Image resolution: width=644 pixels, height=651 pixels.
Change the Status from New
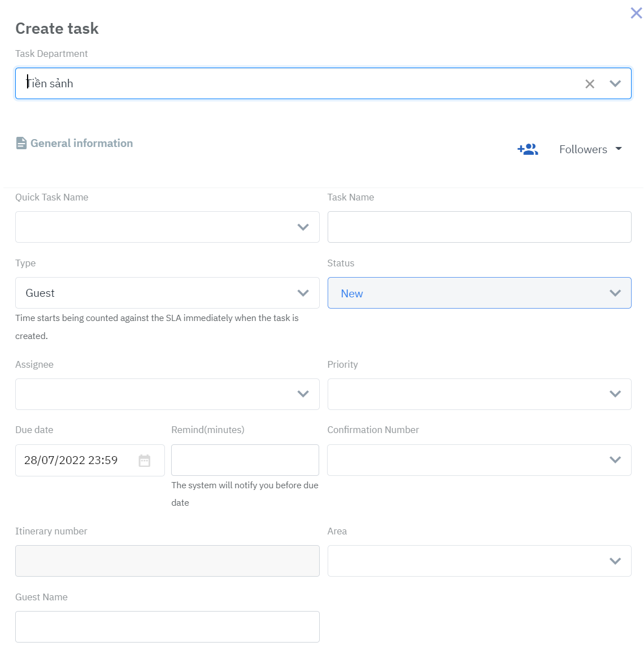[x=615, y=293]
